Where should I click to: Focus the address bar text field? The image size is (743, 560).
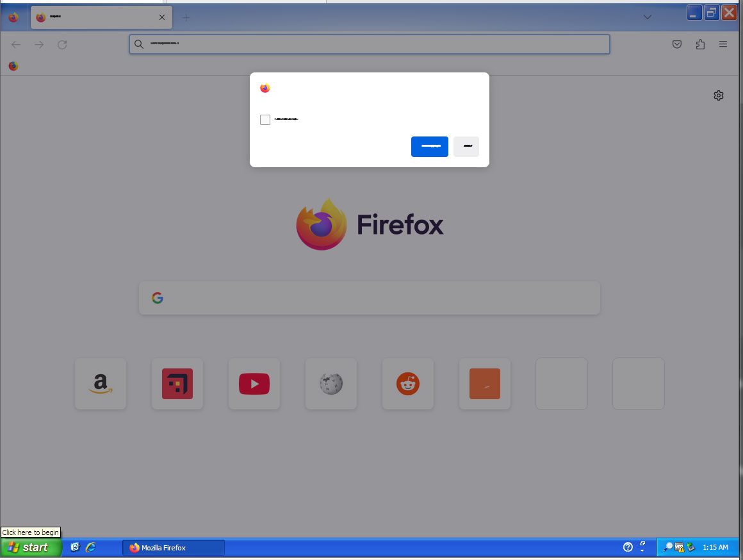point(369,44)
